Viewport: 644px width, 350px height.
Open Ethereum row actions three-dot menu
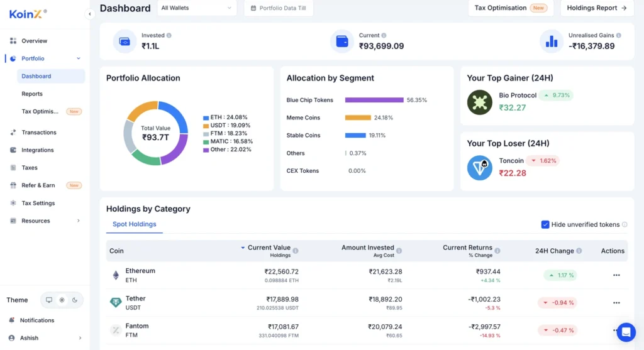tap(616, 275)
